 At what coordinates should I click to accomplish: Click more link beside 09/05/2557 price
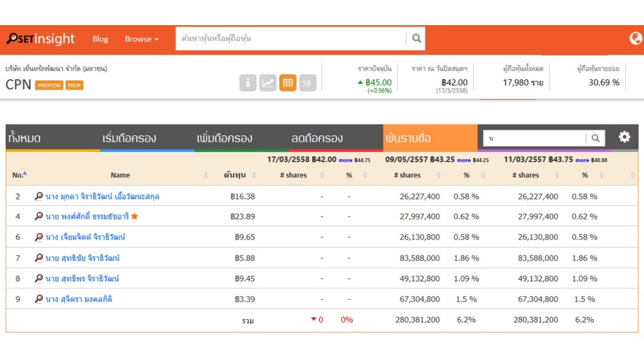[x=464, y=160]
